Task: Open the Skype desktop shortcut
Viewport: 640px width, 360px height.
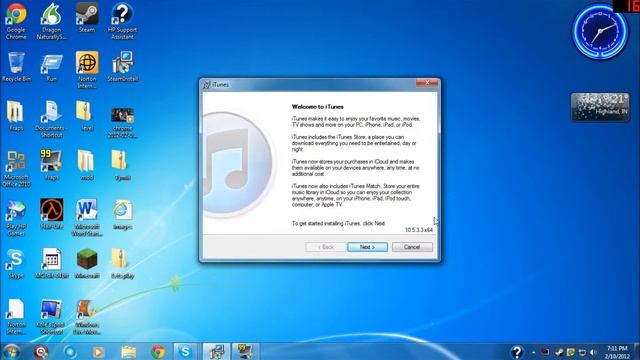Action: click(16, 264)
